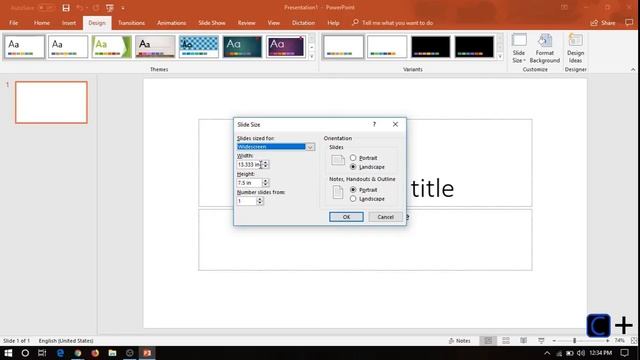This screenshot has height=360, width=640.
Task: Select Landscape orientation for Slides
Action: click(353, 167)
